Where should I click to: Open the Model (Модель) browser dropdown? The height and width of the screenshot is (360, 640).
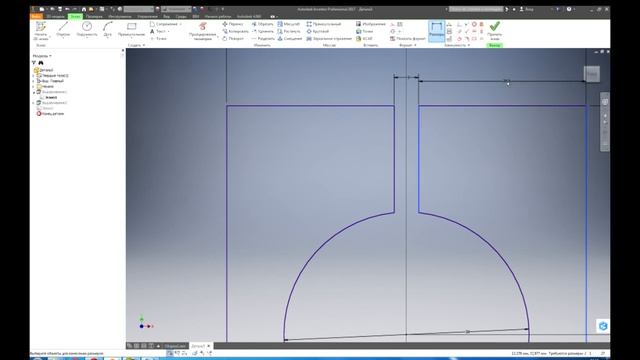pyautogui.click(x=42, y=56)
